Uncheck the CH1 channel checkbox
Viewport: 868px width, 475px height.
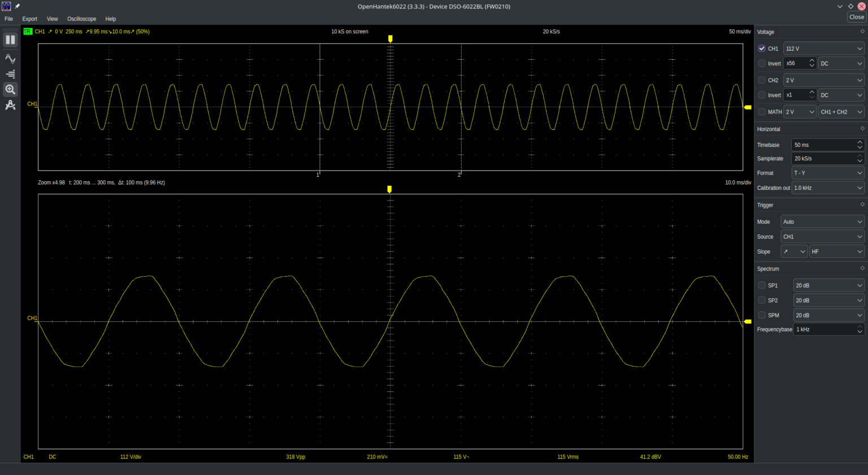point(762,49)
